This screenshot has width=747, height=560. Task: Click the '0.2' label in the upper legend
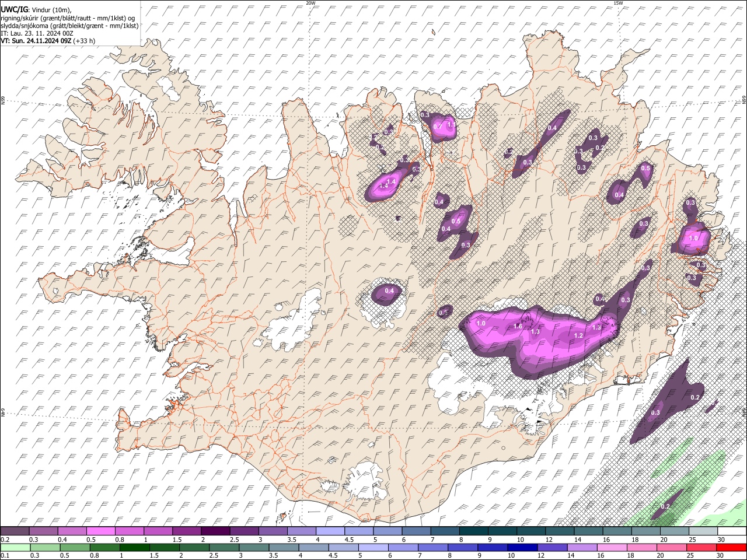point(4,540)
